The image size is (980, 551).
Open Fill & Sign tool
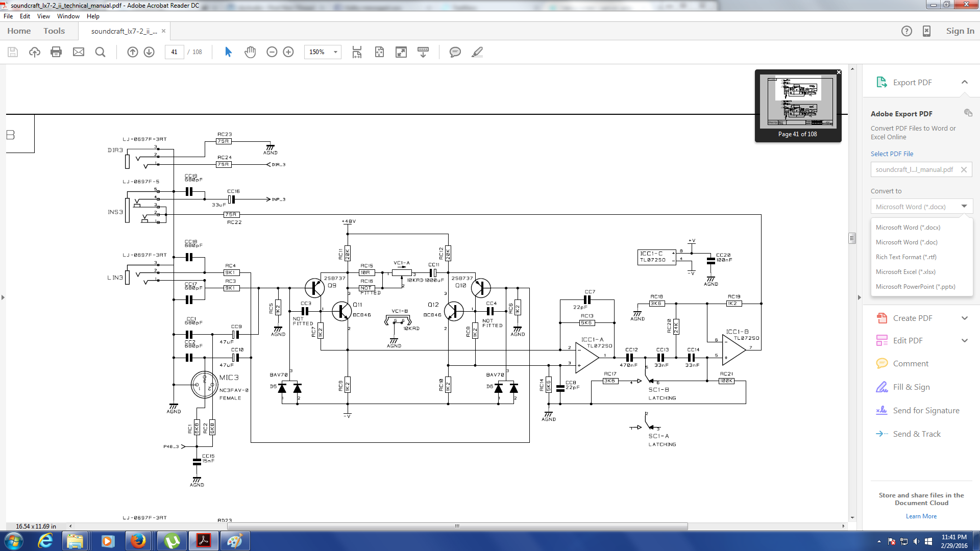coord(911,387)
